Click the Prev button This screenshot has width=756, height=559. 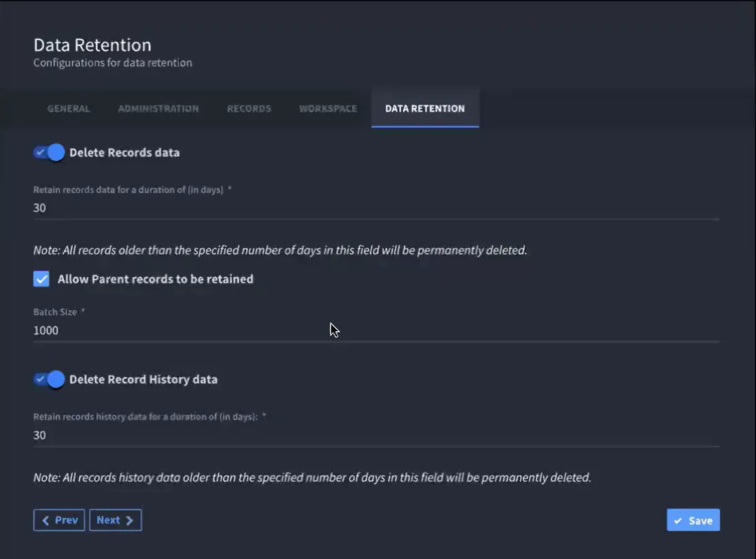(59, 520)
